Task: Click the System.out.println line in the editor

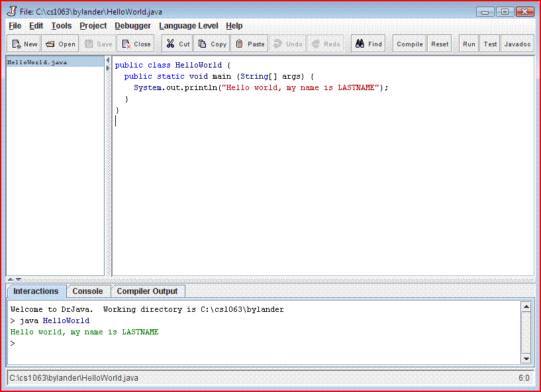Action: click(x=261, y=87)
